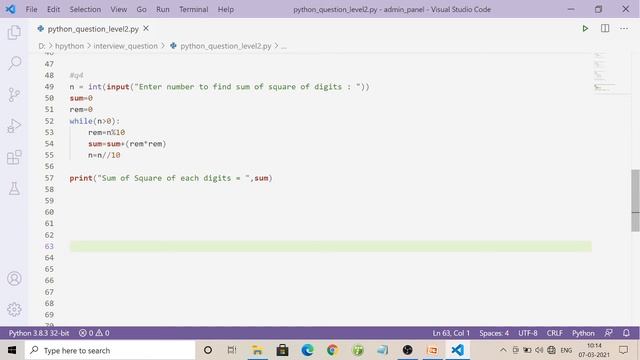Open the clock showing 10:14
640x360 pixels.
594,350
